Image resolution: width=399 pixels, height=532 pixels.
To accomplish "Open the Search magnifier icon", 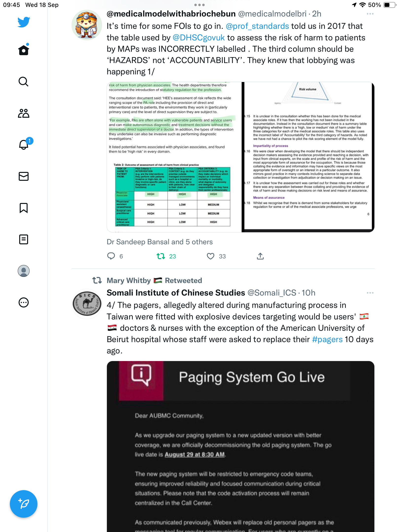I will pyautogui.click(x=24, y=82).
